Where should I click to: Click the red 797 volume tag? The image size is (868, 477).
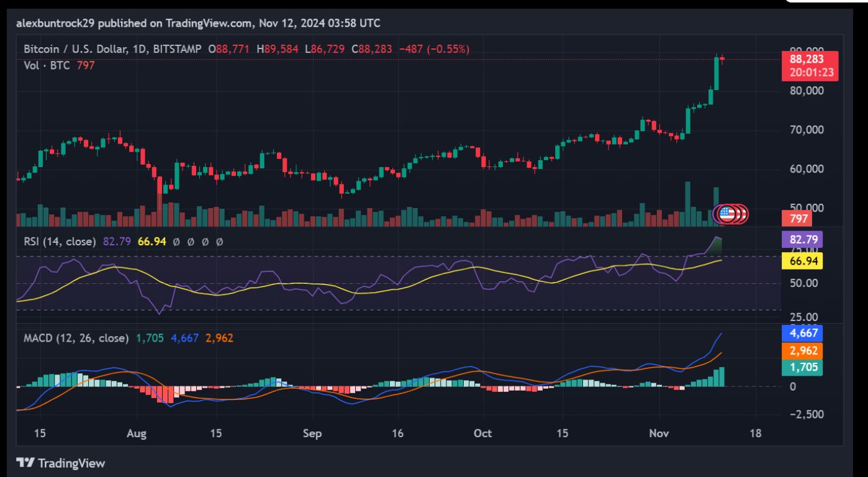click(x=798, y=219)
